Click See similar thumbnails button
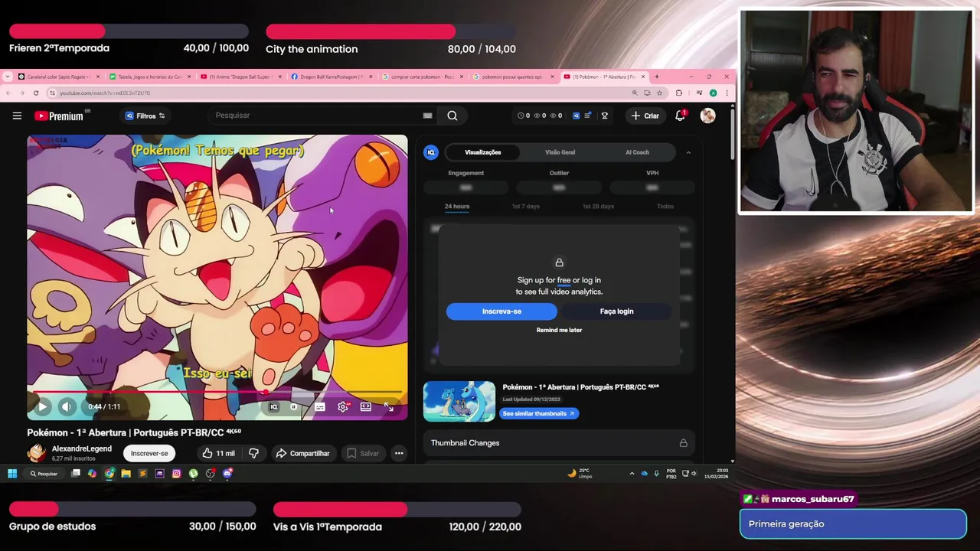The width and height of the screenshot is (980, 551). pyautogui.click(x=539, y=413)
